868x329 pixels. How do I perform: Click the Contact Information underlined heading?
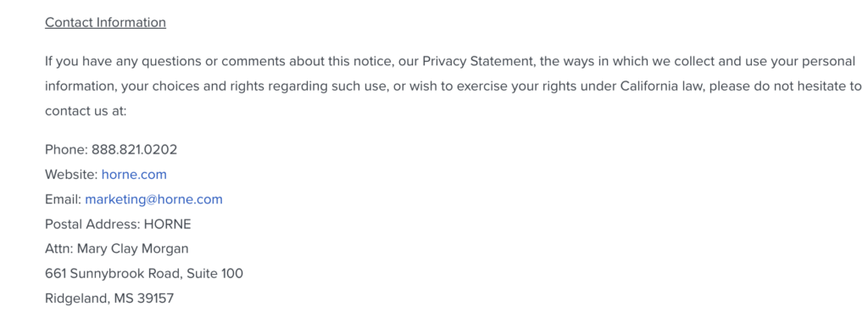[105, 23]
